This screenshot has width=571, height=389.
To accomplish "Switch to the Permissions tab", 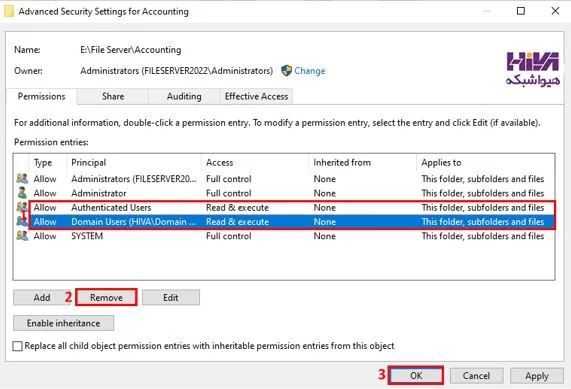I will point(41,97).
